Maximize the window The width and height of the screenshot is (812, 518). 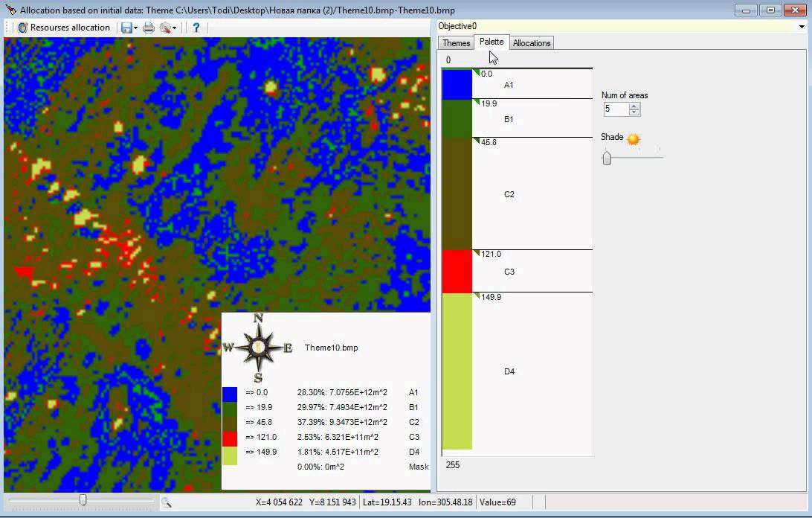click(x=770, y=10)
